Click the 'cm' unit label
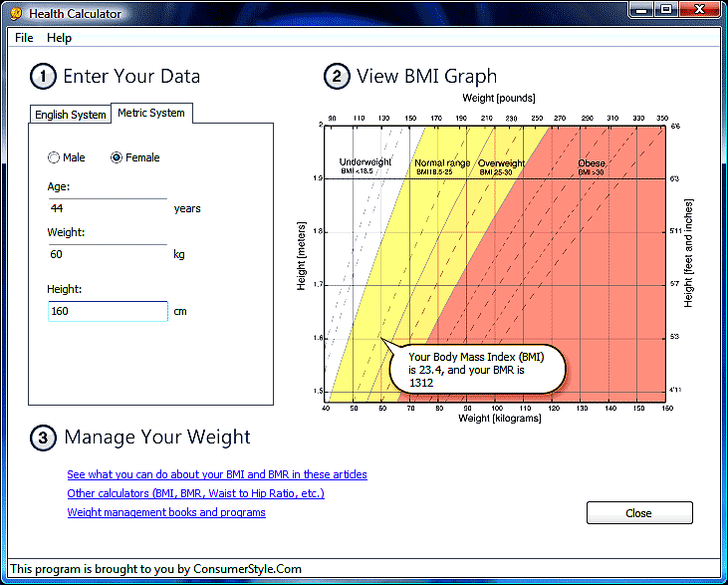Screen dimensions: 728x585 point(180,311)
